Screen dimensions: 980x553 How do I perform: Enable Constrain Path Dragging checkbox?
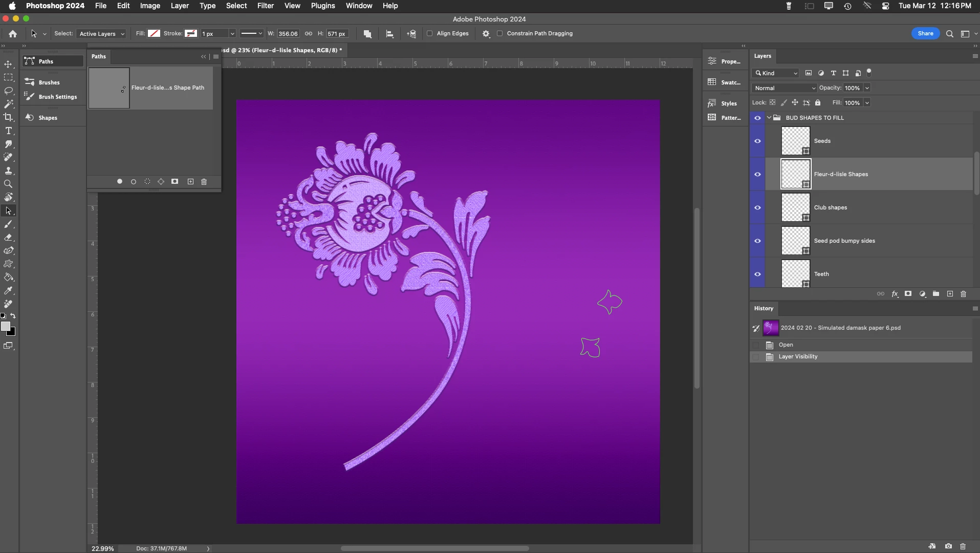click(500, 34)
